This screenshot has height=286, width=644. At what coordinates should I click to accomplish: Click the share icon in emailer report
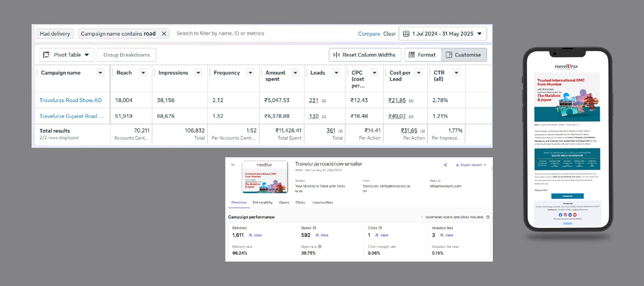tap(445, 165)
